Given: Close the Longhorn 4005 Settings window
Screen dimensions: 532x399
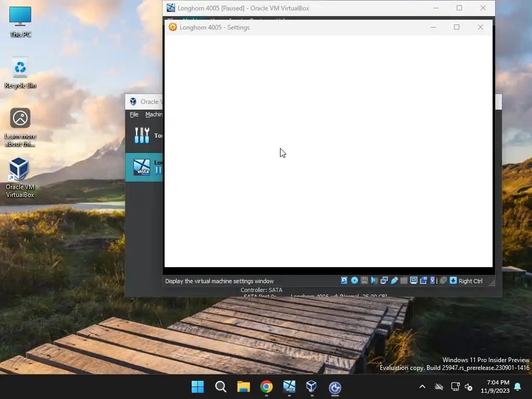Looking at the screenshot, I should (x=480, y=27).
